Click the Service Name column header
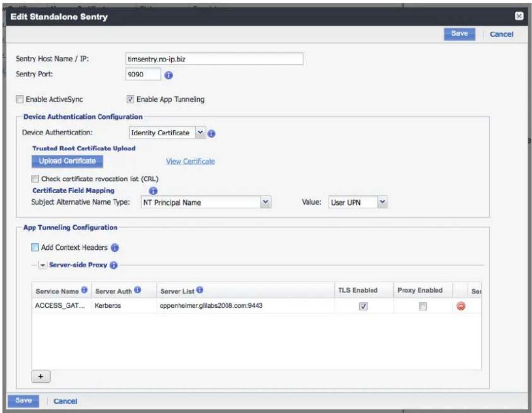 [x=62, y=290]
